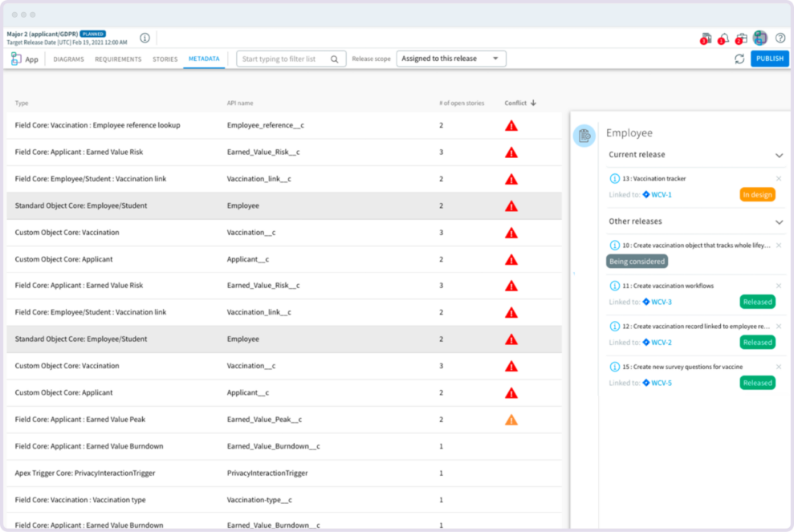The image size is (794, 532).
Task: Click the orange warning for Earned_Value_Peak__c
Action: point(511,419)
